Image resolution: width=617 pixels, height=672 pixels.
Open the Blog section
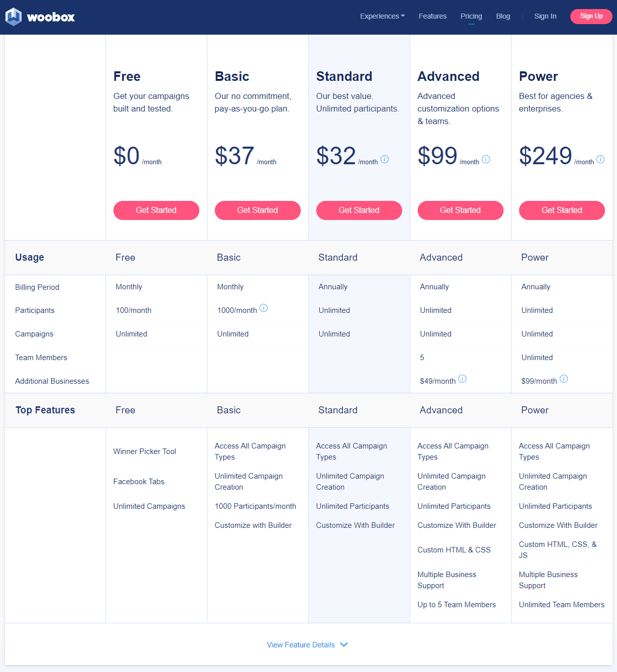[503, 16]
